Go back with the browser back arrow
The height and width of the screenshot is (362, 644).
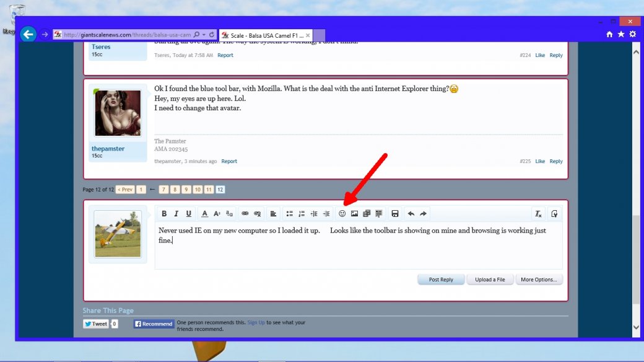[28, 34]
